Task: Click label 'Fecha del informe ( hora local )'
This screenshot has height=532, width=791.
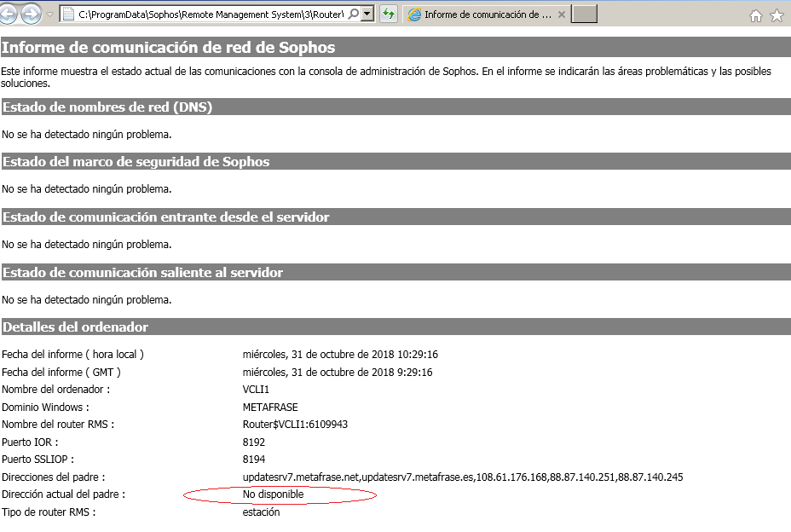Action: pos(72,355)
